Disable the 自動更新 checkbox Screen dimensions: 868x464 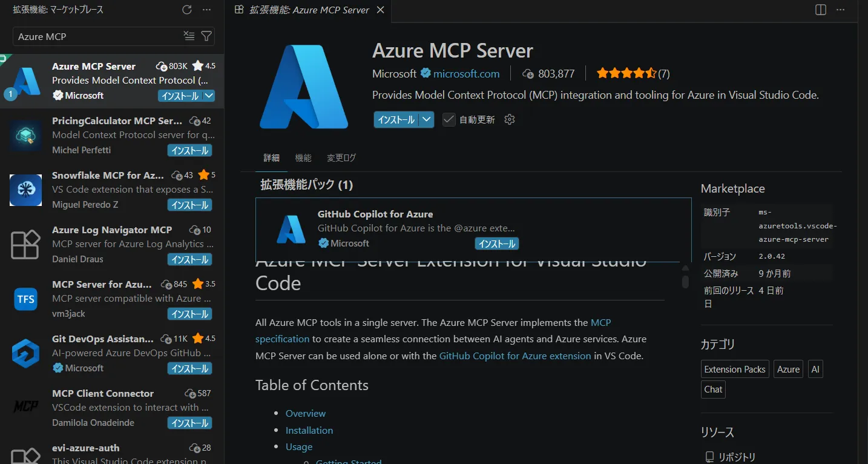coord(449,119)
